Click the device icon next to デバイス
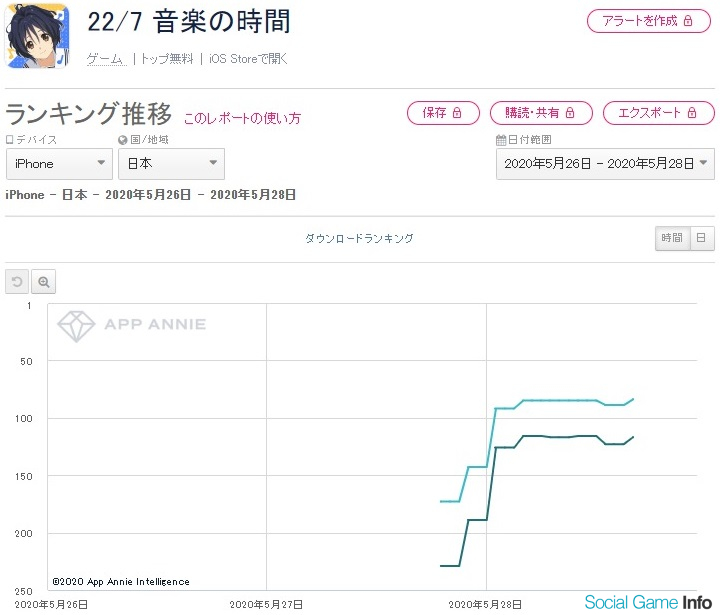Screen dimensions: 720x615 pyautogui.click(x=10, y=140)
